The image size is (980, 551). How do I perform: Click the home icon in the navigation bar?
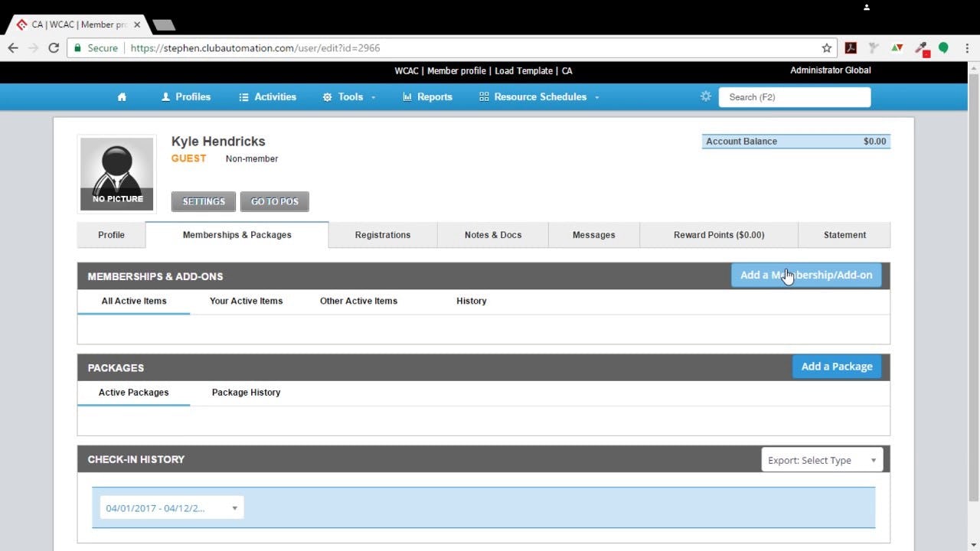pos(122,96)
